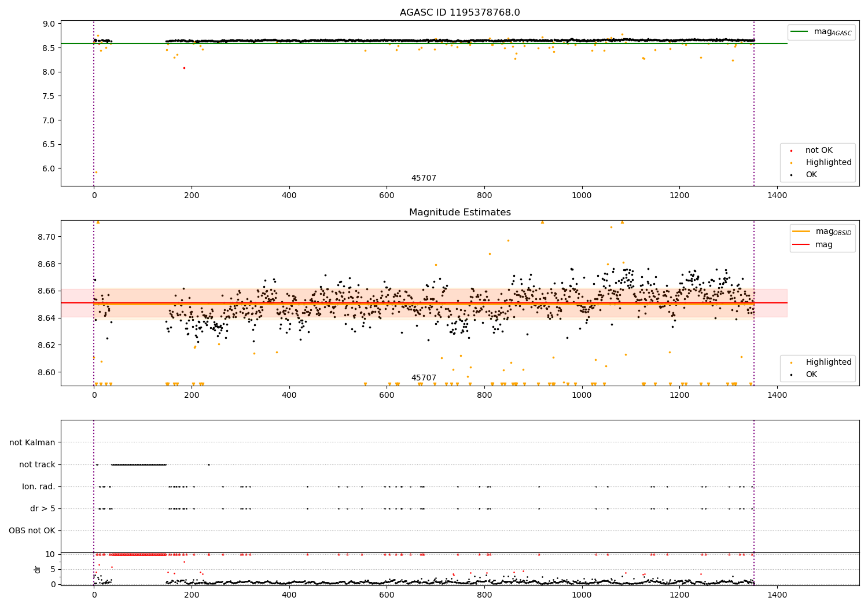The image size is (868, 608).
Task: Click the 'OBS not OK' axis label
Action: click(x=32, y=531)
